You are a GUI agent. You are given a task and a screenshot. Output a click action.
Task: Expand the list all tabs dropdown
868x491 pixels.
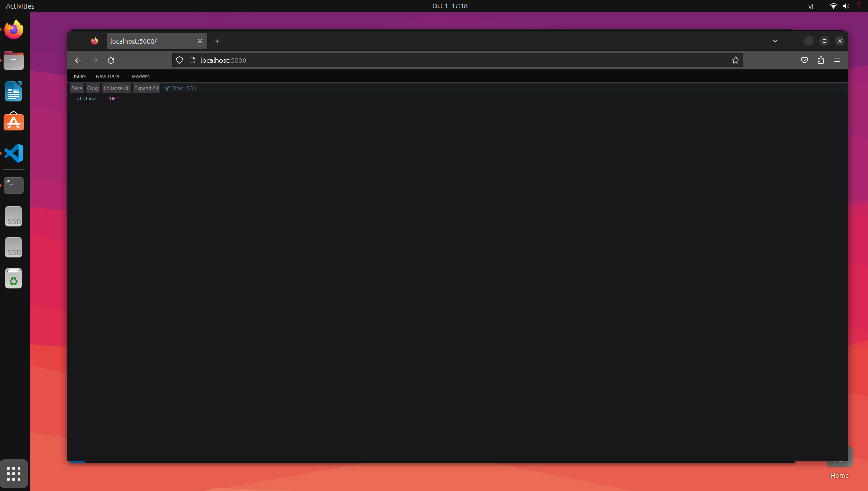(x=775, y=41)
